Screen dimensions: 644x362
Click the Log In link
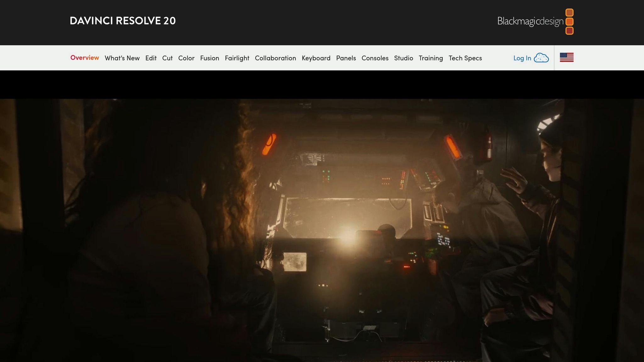coord(521,58)
